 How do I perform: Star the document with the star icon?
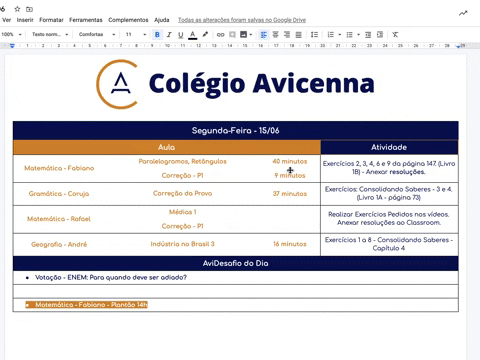click(17, 9)
